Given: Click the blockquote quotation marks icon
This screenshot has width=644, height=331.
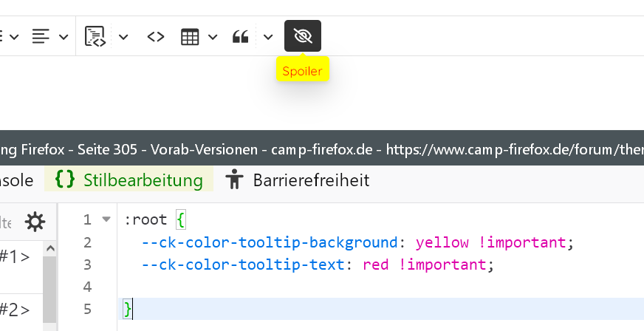Looking at the screenshot, I should [x=240, y=36].
